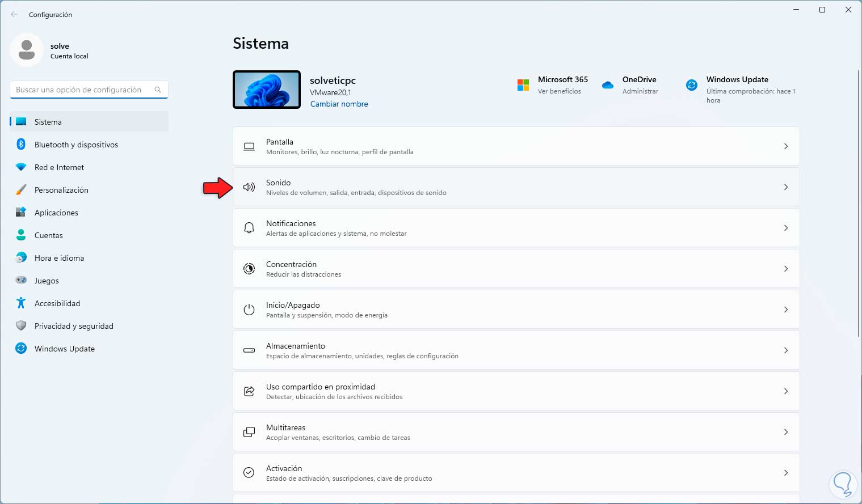Expand the Multitareas row chevron
This screenshot has height=504, width=862.
(x=786, y=432)
